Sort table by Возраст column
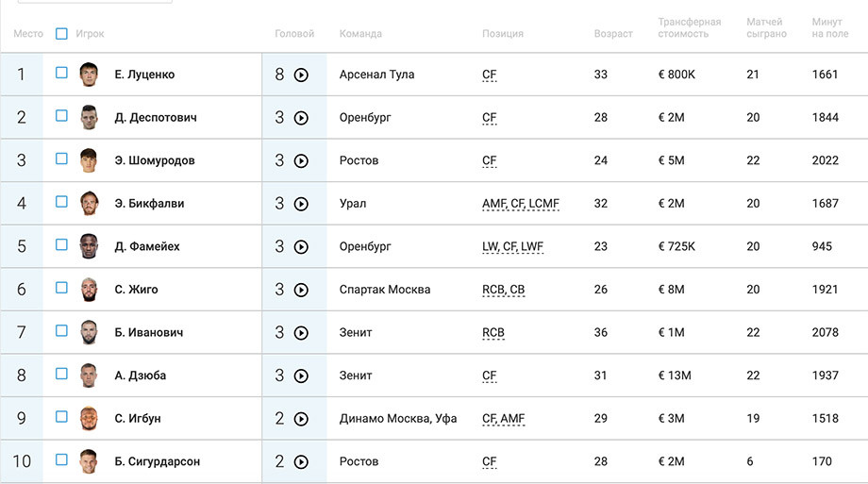Image resolution: width=868 pixels, height=484 pixels. coord(613,34)
